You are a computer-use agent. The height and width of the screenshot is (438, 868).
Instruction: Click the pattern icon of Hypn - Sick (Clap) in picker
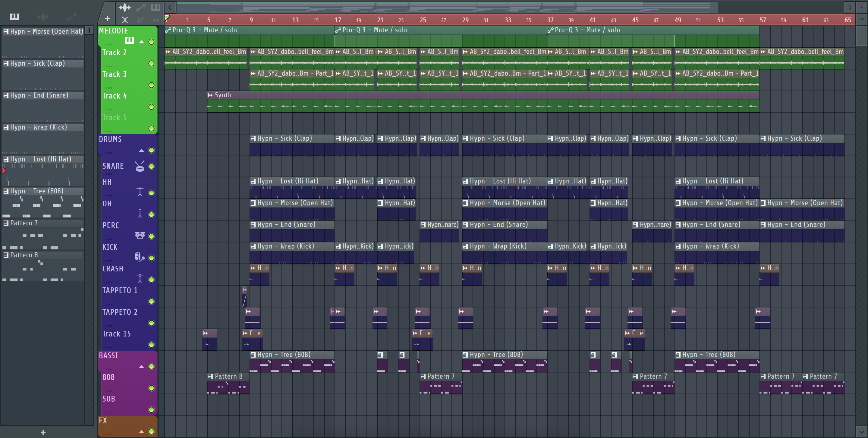point(6,63)
